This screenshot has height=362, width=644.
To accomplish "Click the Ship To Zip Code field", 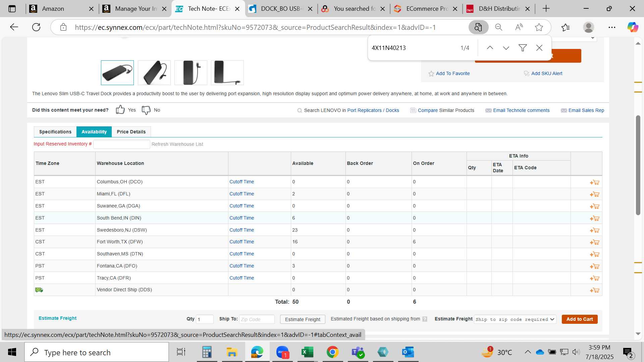I will [257, 319].
